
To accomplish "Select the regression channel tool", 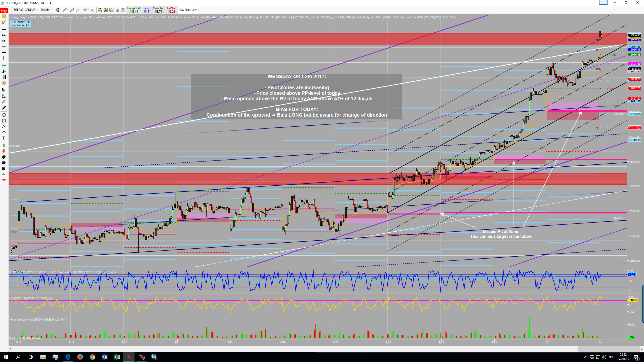I will [4, 102].
